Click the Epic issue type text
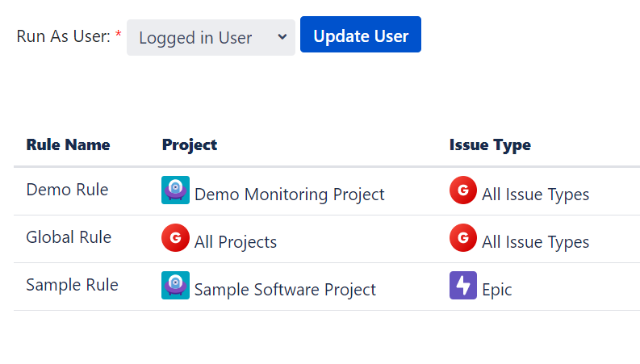This screenshot has height=364, width=640. pyautogui.click(x=496, y=290)
